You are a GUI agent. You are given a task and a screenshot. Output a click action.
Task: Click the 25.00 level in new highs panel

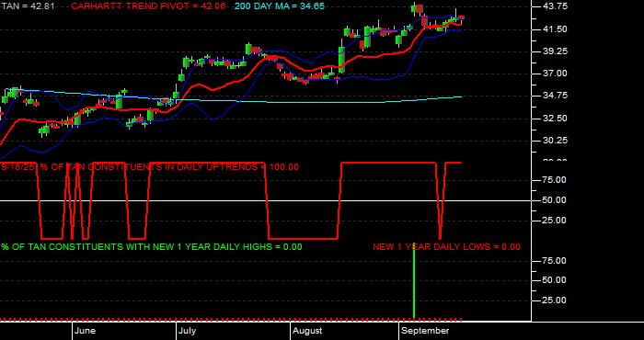point(555,300)
